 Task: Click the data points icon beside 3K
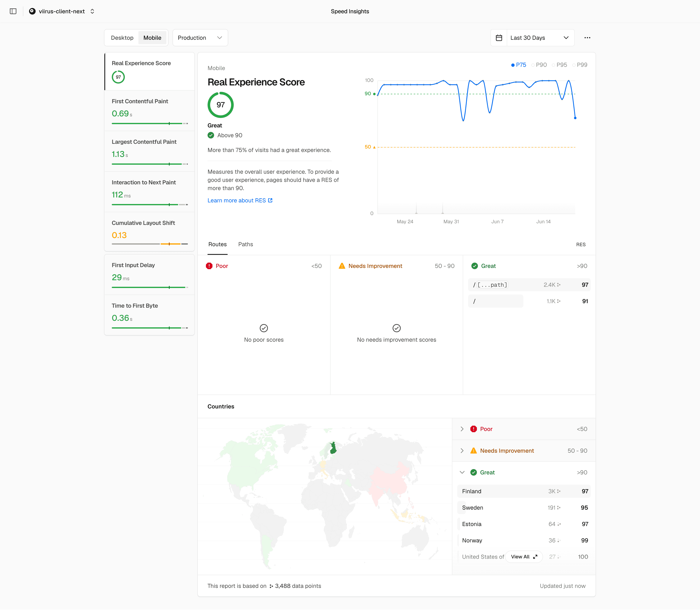click(x=559, y=492)
